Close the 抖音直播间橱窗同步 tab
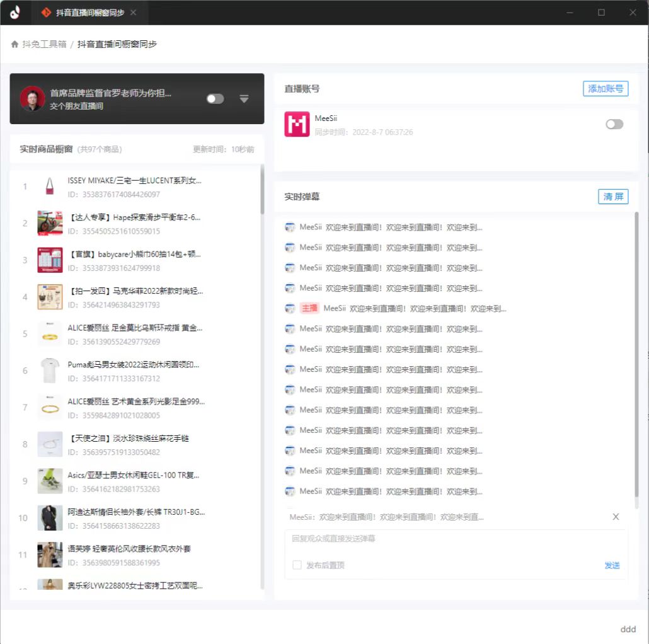The height and width of the screenshot is (644, 649). (x=134, y=13)
